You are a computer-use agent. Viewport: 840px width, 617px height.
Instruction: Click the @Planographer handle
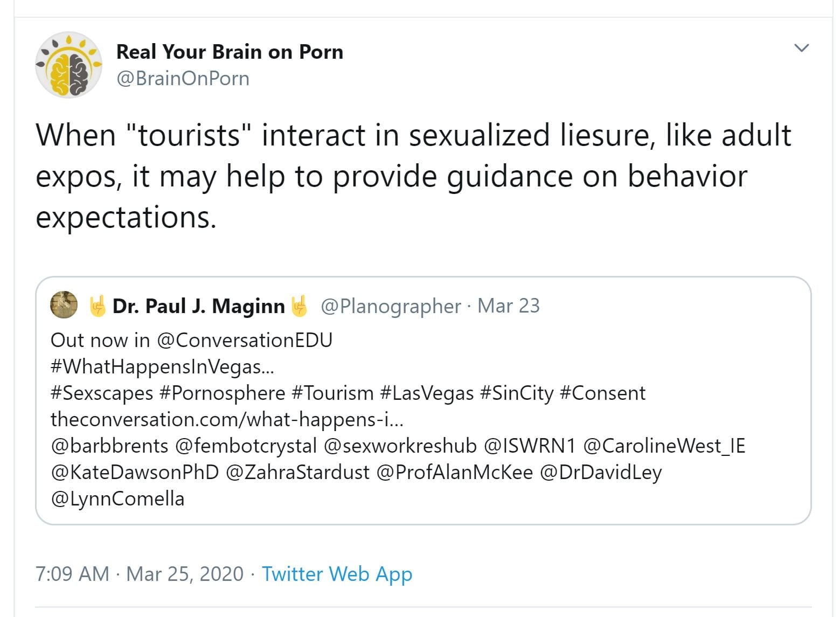[391, 306]
